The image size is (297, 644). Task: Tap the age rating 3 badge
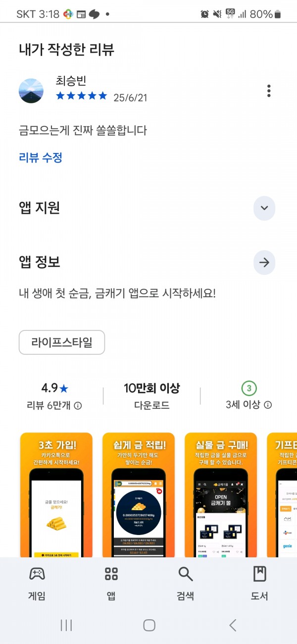tap(248, 388)
